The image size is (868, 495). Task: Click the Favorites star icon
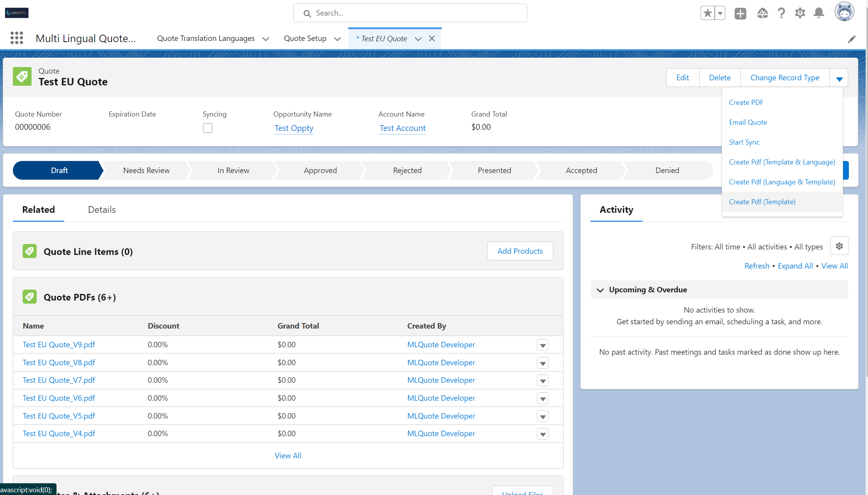click(x=708, y=13)
